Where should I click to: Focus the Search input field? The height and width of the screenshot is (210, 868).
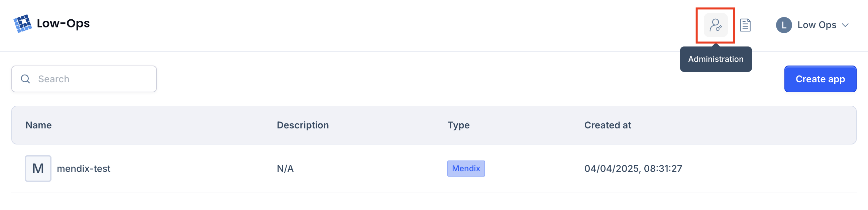pos(84,79)
